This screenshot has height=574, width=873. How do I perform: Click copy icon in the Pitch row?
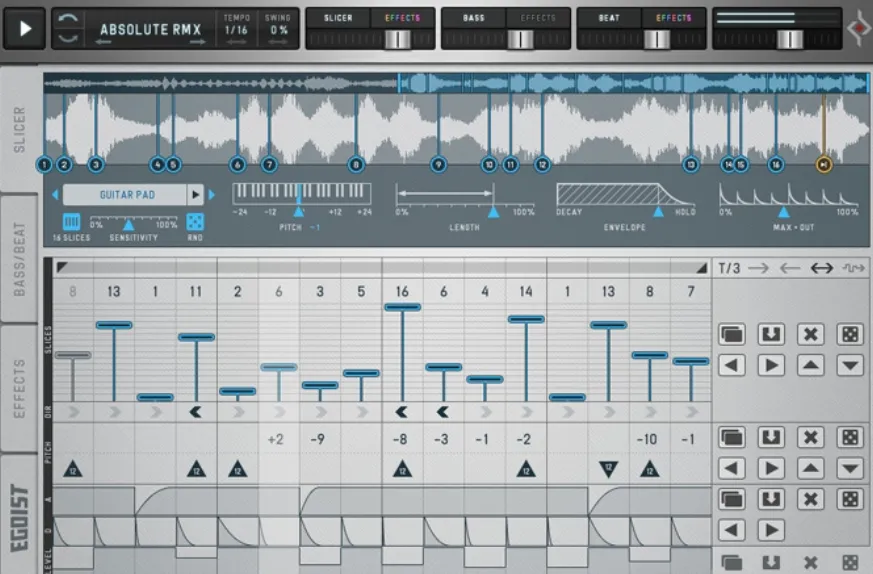point(732,438)
